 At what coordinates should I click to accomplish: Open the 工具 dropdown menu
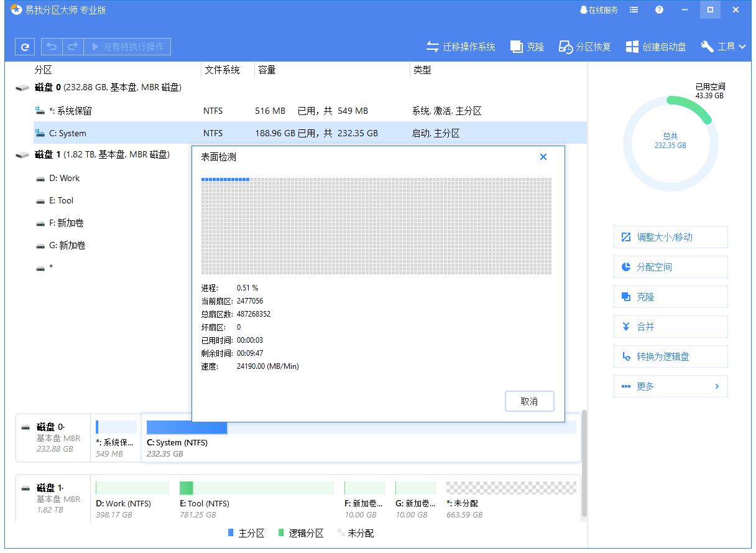click(723, 46)
